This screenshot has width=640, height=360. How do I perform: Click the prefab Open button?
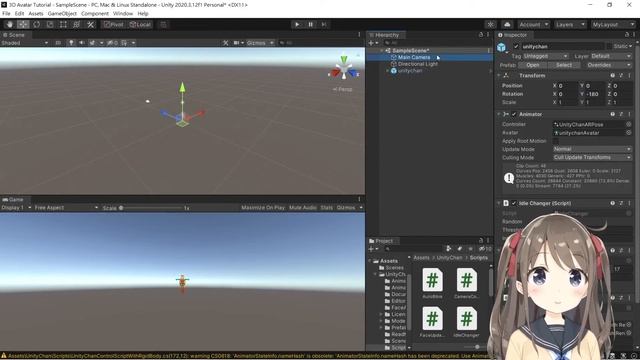coord(533,65)
